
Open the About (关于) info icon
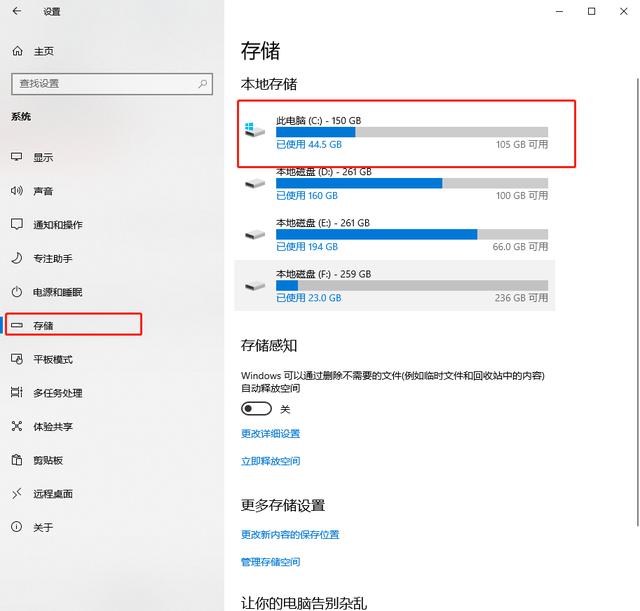pyautogui.click(x=17, y=527)
